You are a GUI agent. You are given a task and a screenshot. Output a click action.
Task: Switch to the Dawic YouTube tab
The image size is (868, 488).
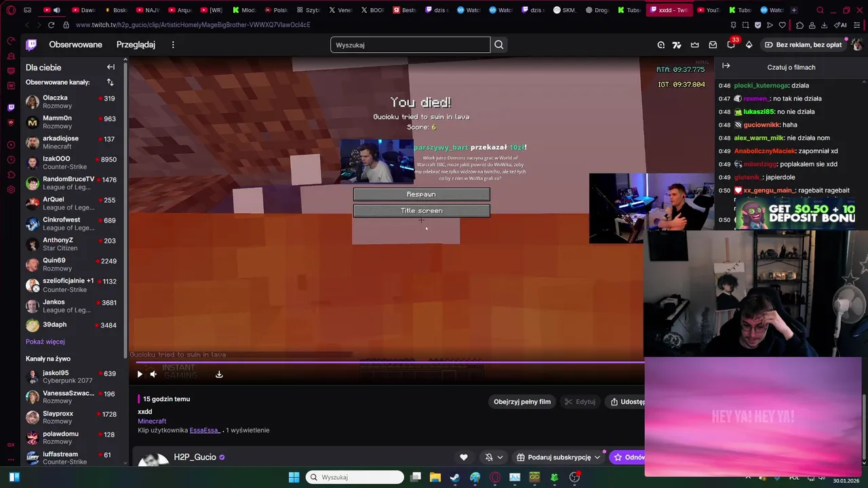point(83,10)
